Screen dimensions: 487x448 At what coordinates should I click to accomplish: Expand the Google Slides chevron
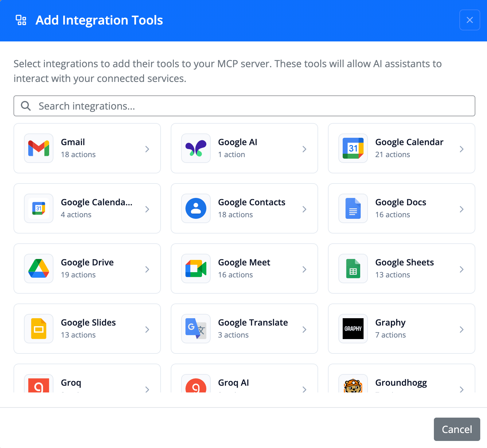click(x=147, y=330)
